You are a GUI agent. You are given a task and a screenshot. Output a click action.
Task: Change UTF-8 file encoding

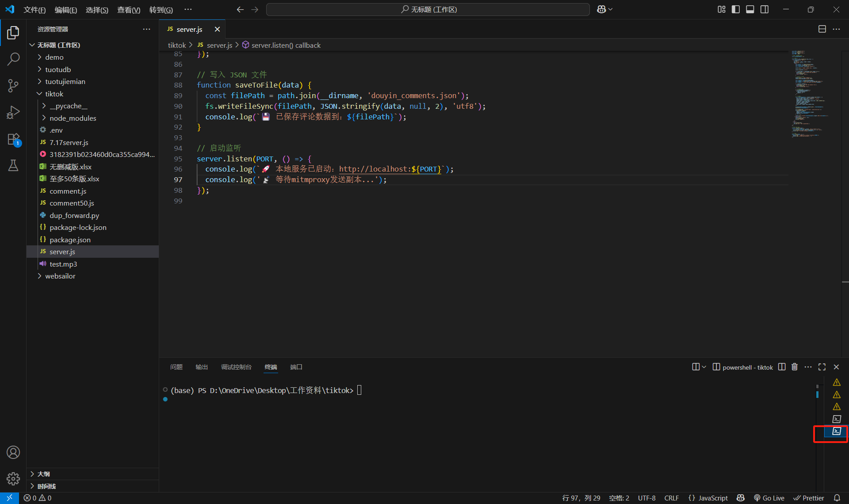[646, 498]
